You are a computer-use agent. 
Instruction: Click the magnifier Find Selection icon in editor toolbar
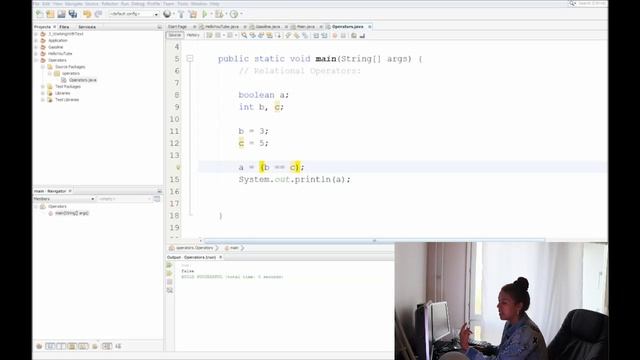click(x=244, y=36)
